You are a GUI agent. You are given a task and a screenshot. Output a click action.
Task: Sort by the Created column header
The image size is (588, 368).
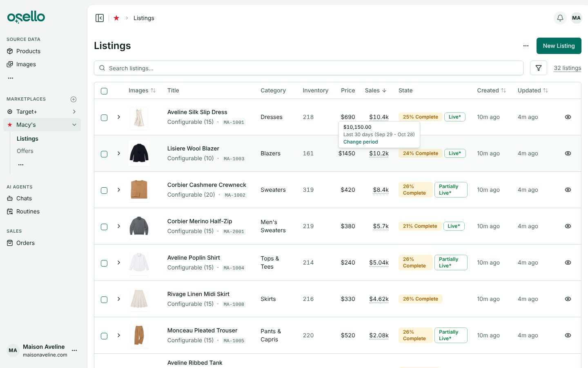click(x=491, y=90)
